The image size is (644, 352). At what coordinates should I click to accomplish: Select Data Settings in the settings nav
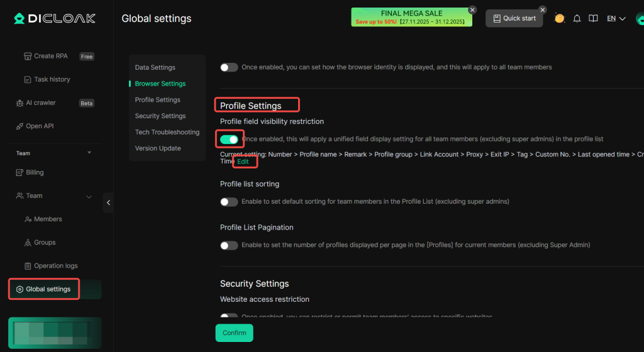coord(155,67)
